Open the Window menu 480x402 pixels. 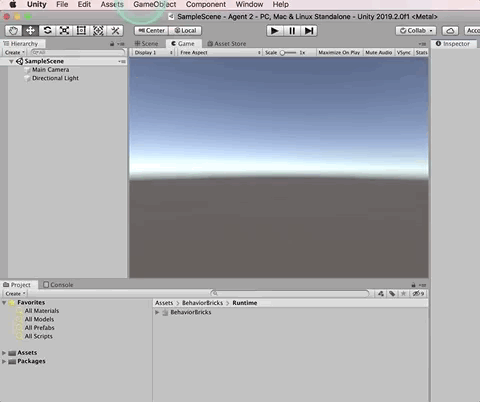(249, 4)
